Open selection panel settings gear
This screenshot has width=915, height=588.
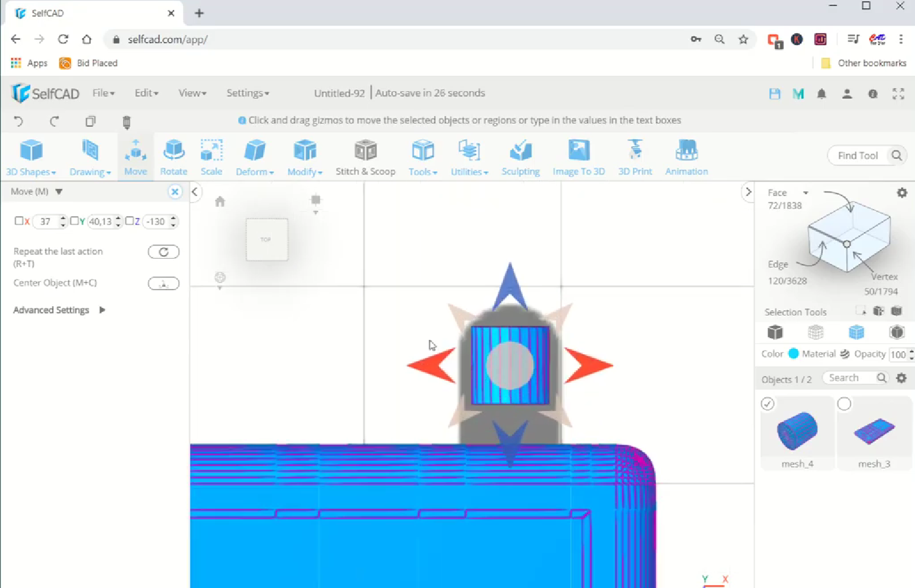coord(902,192)
